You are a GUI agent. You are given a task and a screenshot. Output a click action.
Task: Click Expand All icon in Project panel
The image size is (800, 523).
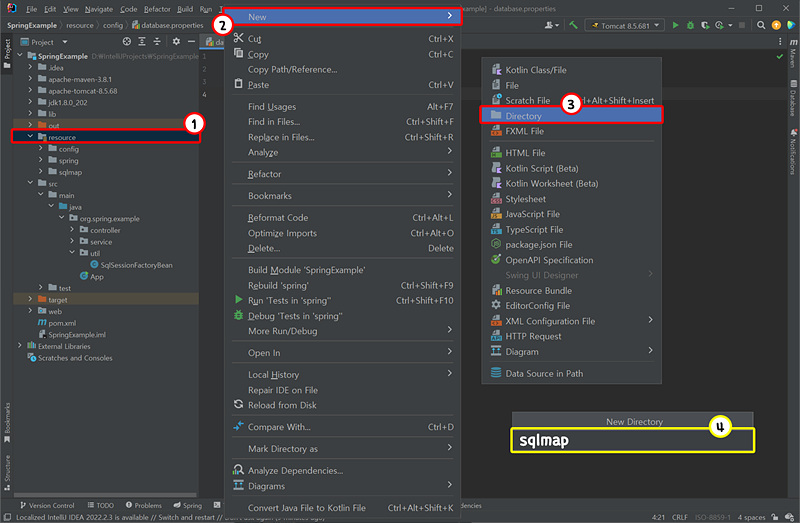coord(142,42)
